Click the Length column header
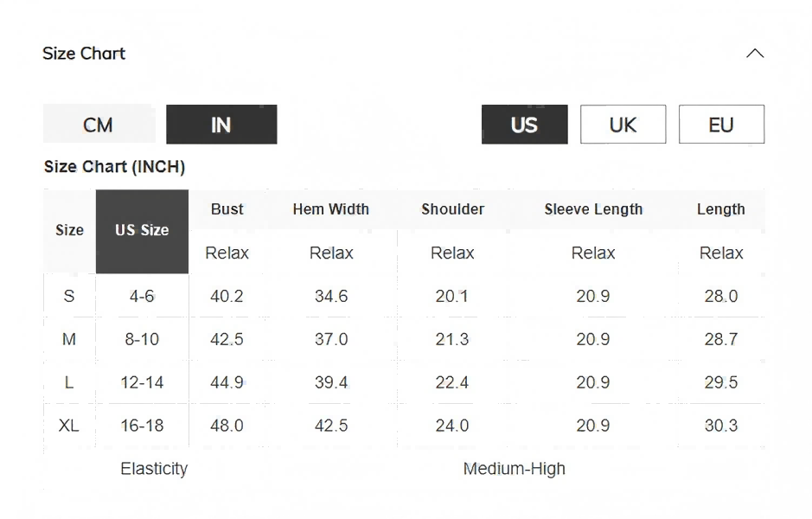The image size is (812, 519). [720, 209]
